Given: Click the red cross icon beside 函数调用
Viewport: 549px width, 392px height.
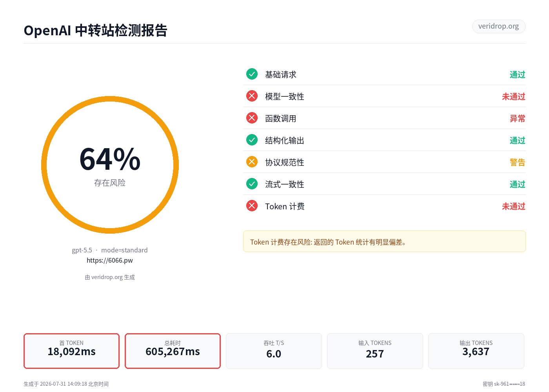Looking at the screenshot, I should click(x=252, y=118).
